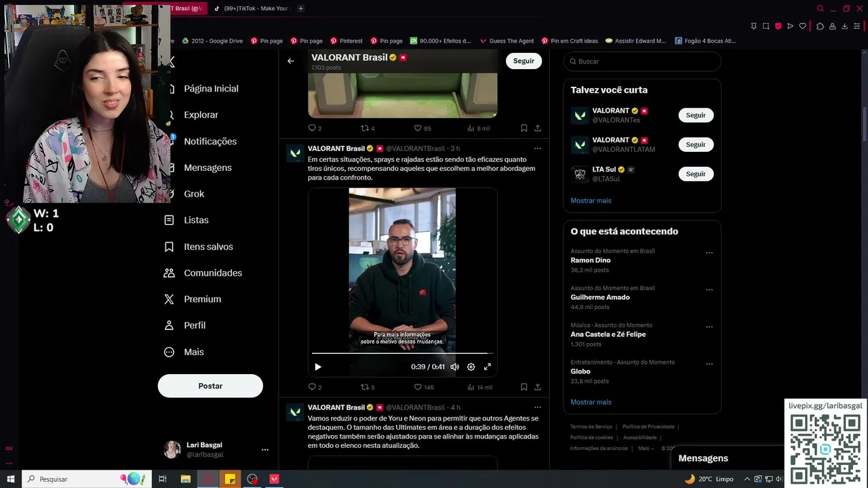
Task: Open the Termos de Serviço link
Action: 591,427
